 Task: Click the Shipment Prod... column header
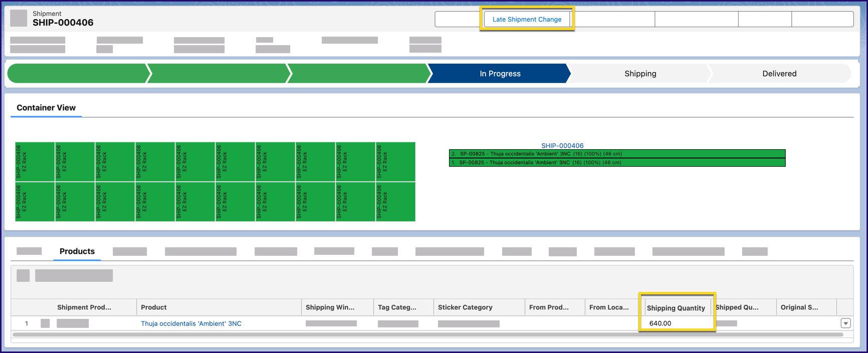point(84,307)
